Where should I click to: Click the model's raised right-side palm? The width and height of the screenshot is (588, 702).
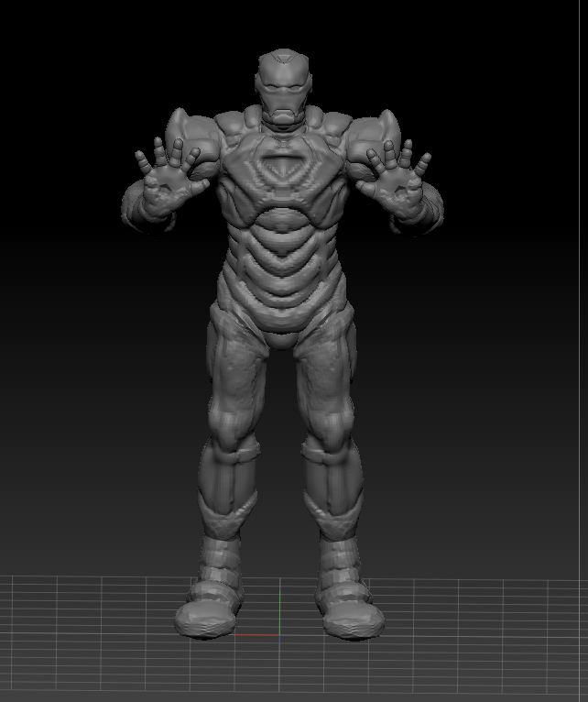click(x=399, y=190)
